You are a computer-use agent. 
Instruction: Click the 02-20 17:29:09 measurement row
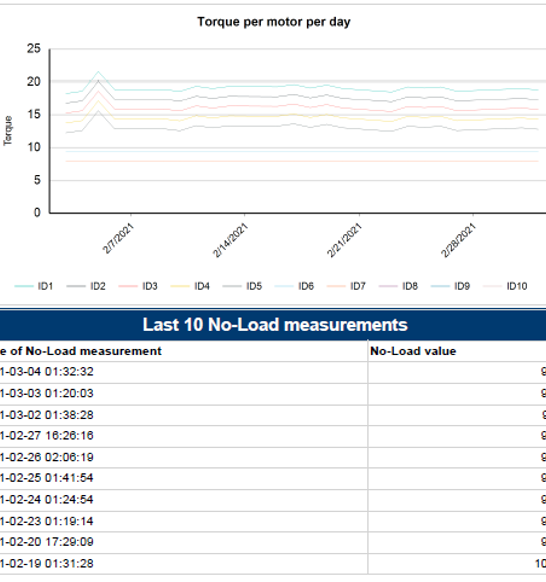pos(273,542)
